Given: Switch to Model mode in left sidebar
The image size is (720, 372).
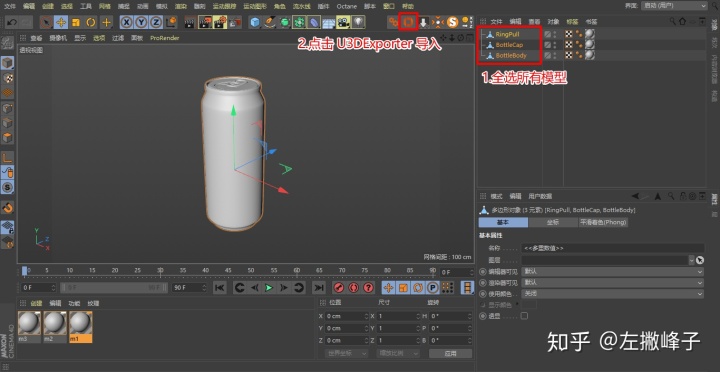Looking at the screenshot, I should [x=7, y=63].
